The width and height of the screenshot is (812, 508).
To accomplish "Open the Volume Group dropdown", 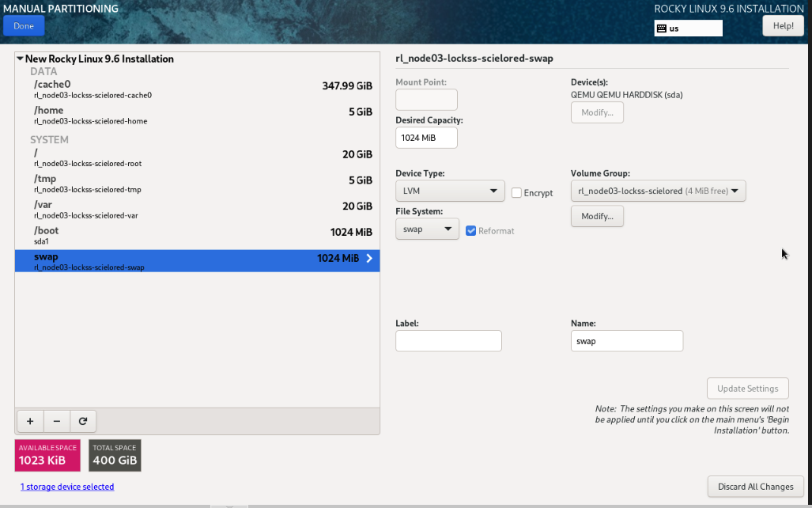I will coord(658,191).
